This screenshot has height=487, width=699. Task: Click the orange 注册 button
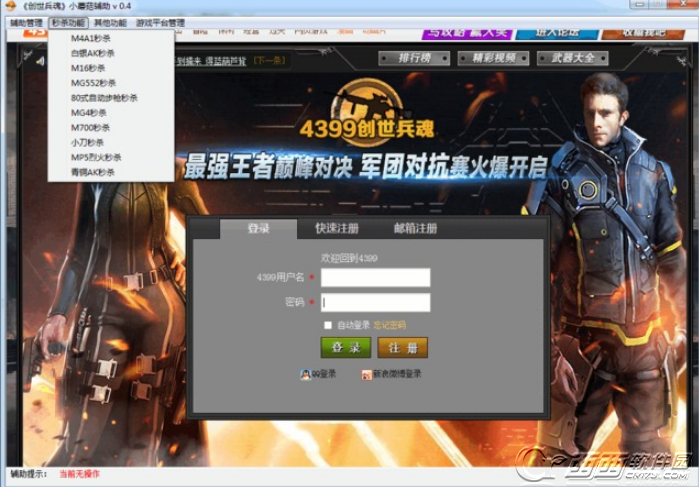tap(403, 347)
